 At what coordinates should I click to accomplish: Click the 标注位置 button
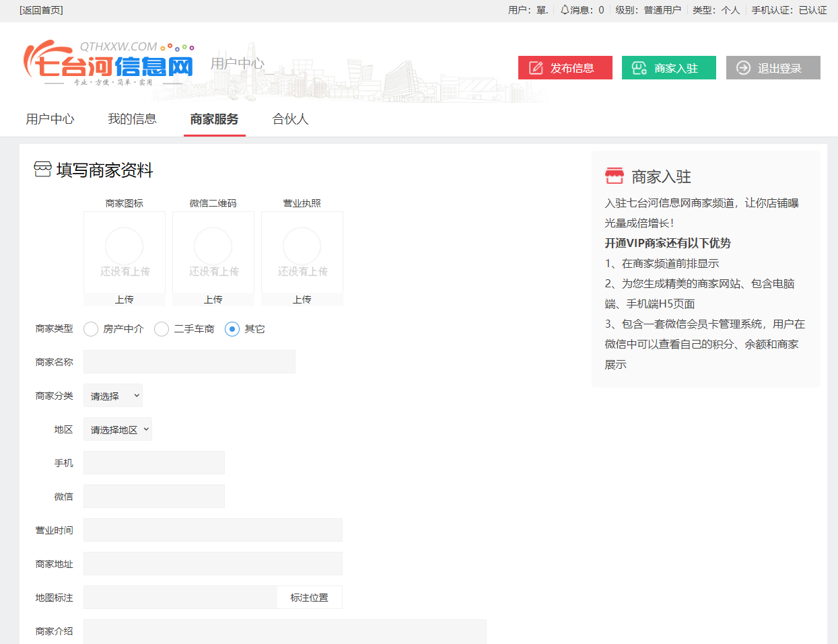tap(309, 598)
